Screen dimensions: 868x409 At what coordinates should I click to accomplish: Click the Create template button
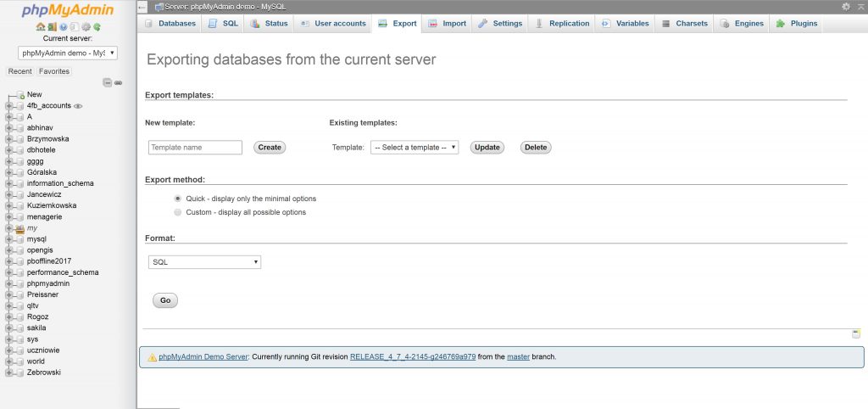click(x=270, y=148)
